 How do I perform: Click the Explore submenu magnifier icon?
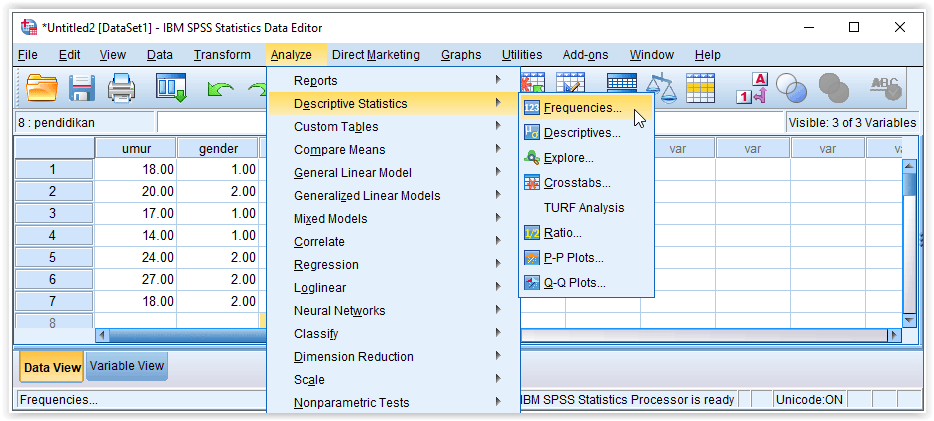point(531,158)
